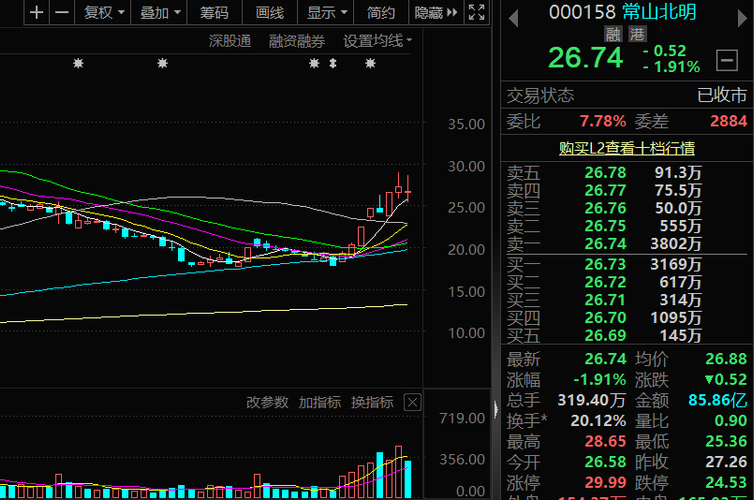This screenshot has height=500, width=754.
Task: Click the 涨停 value 29.99
Action: (605, 483)
